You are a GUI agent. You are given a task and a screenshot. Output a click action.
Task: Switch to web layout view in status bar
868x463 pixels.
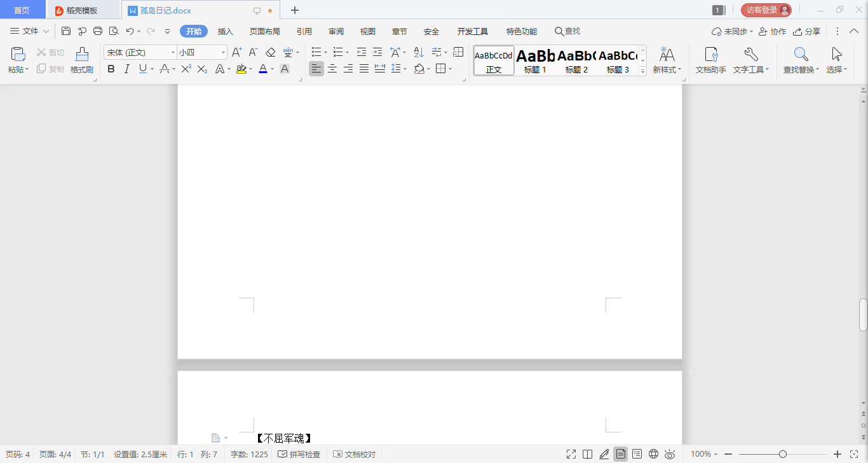[x=654, y=454]
